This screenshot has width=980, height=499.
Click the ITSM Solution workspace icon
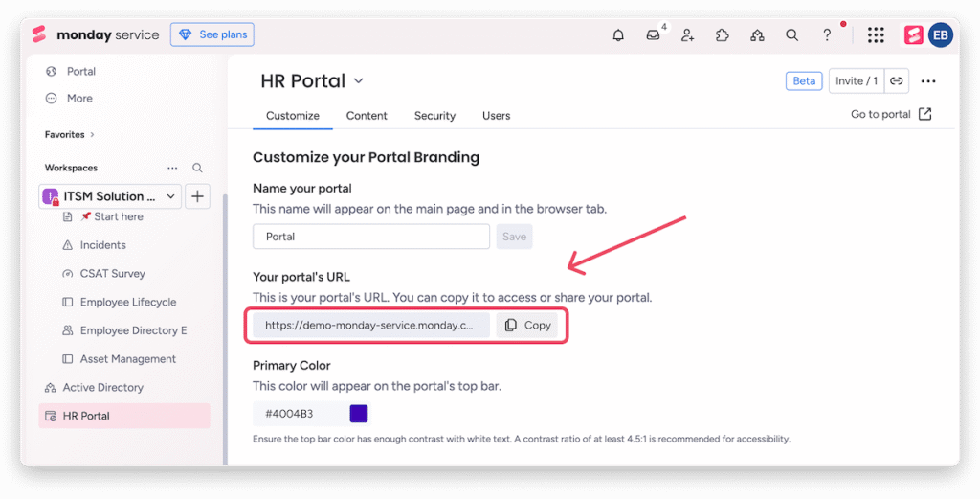[51, 196]
